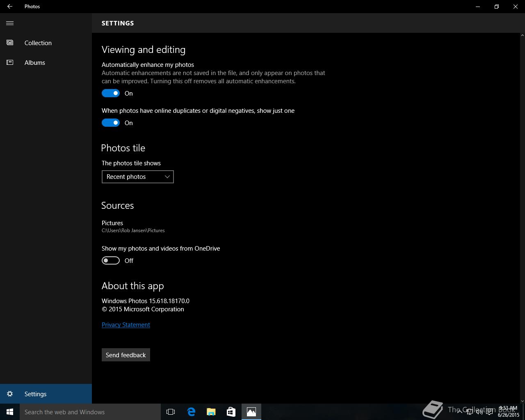Open File Explorer from taskbar
Image resolution: width=525 pixels, height=420 pixels.
pyautogui.click(x=211, y=412)
